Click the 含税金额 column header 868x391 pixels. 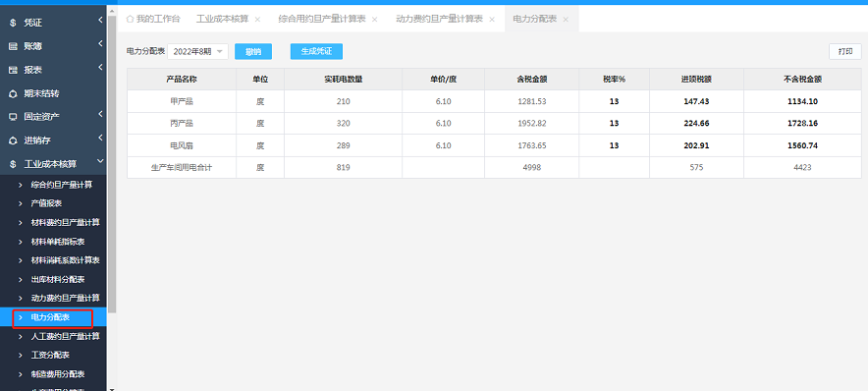pos(532,80)
